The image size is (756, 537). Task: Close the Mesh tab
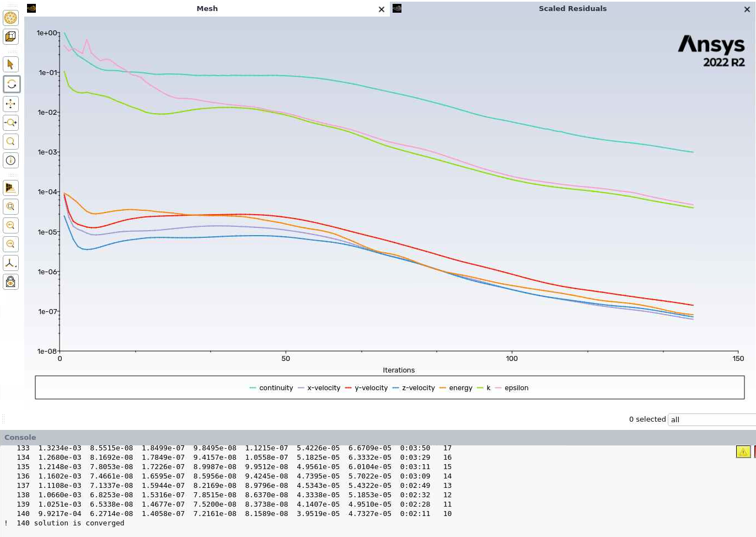coord(382,9)
